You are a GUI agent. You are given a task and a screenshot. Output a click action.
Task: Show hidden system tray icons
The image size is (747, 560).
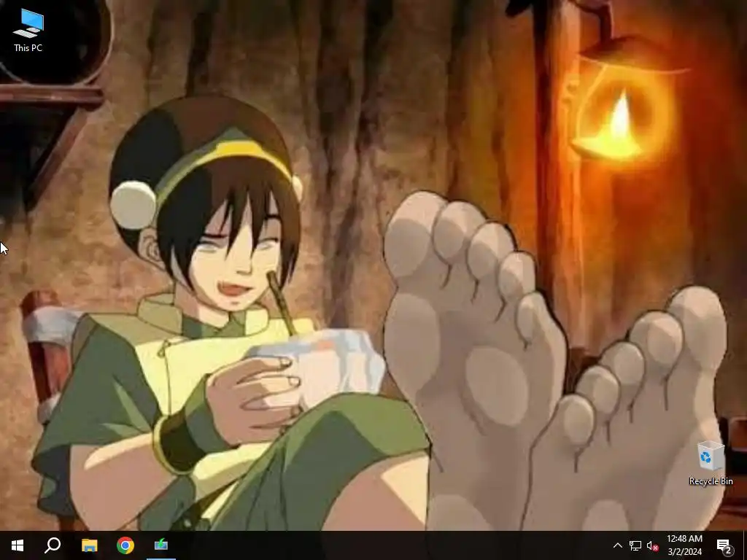click(x=617, y=545)
